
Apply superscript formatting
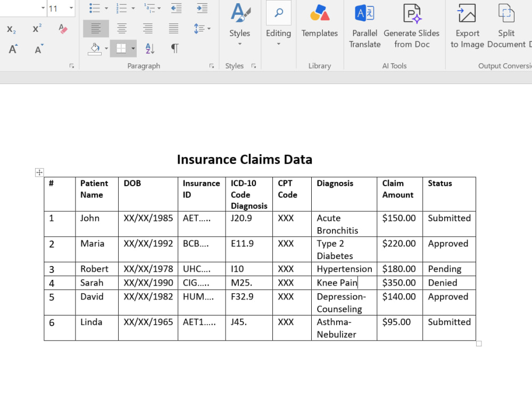(x=37, y=29)
